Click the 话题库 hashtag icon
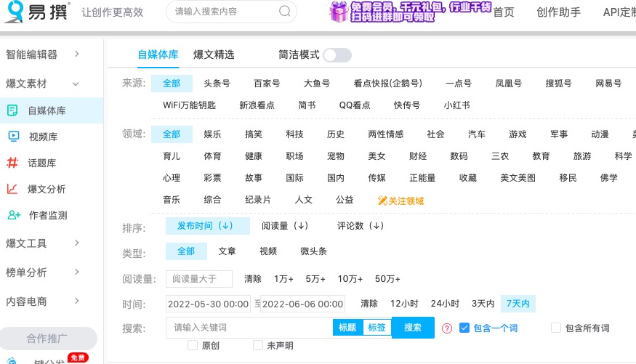This screenshot has width=636, height=364. coord(12,163)
